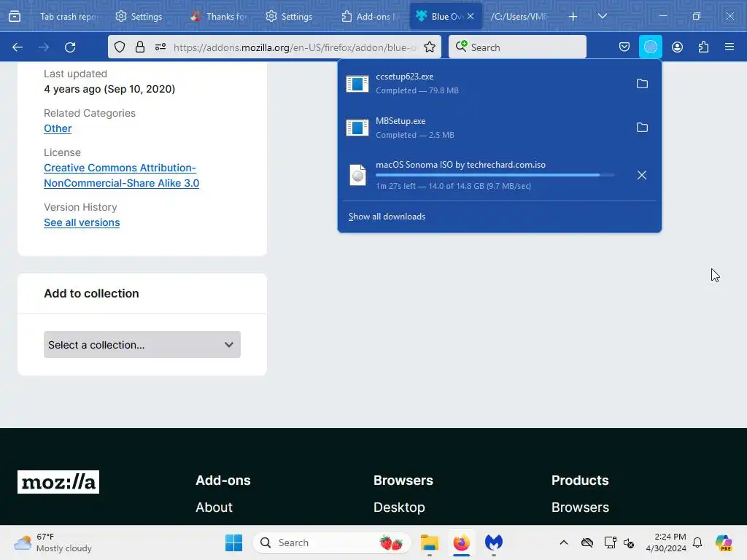
Task: Go back to previous page
Action: pyautogui.click(x=18, y=47)
